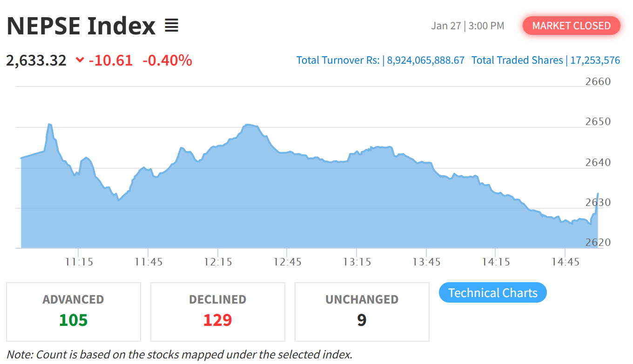The image size is (633, 364).
Task: Open the DECLINED 129 stocks box
Action: point(218,312)
